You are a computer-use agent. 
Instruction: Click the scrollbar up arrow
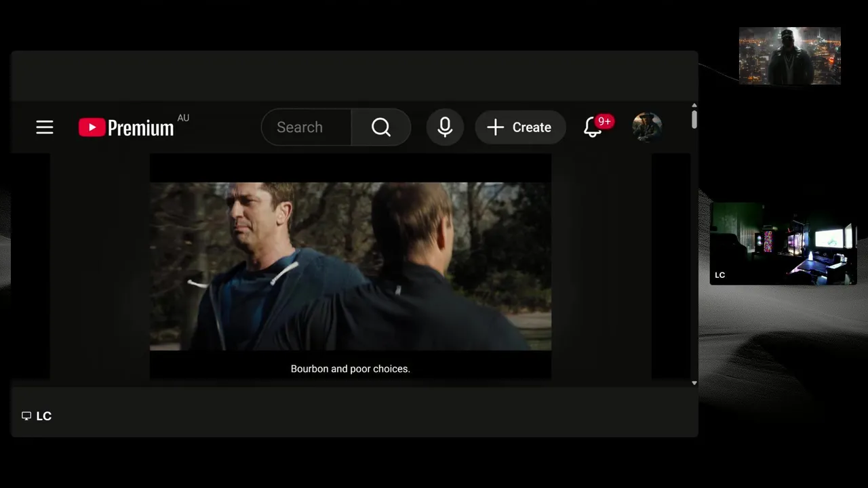694,106
